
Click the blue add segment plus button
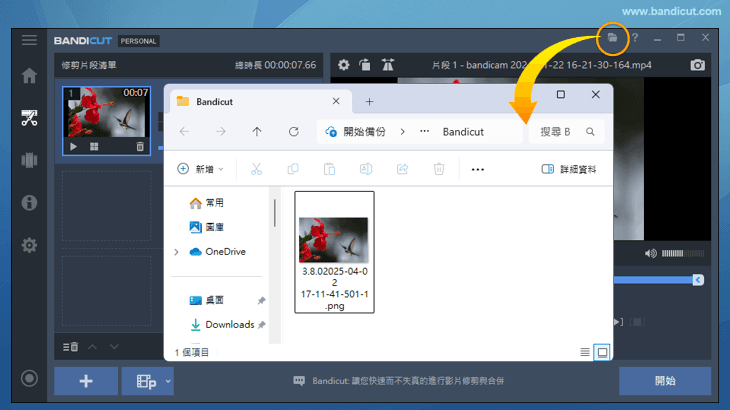[85, 381]
